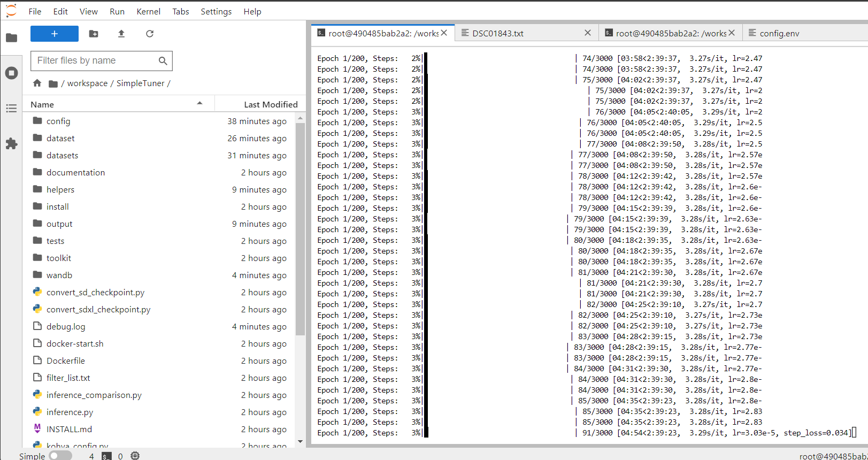Close the DSC01843.txt tab
Image resolution: width=868 pixels, height=460 pixels.
pyautogui.click(x=588, y=33)
